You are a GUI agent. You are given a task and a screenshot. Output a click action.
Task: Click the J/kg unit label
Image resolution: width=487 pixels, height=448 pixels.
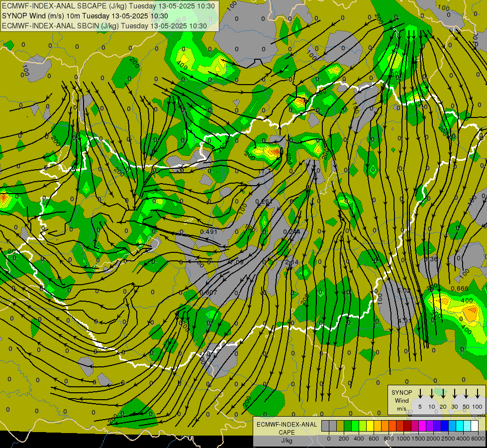287,441
